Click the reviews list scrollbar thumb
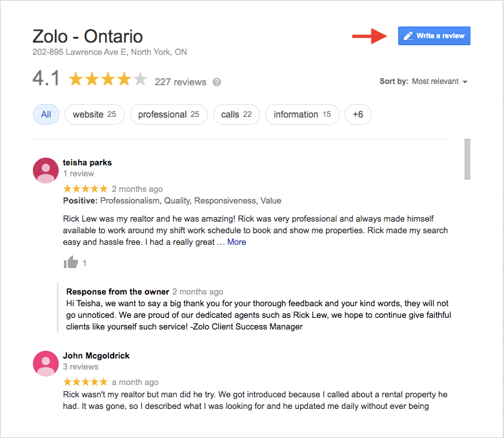Screen dimensions: 504x438 point(467,159)
